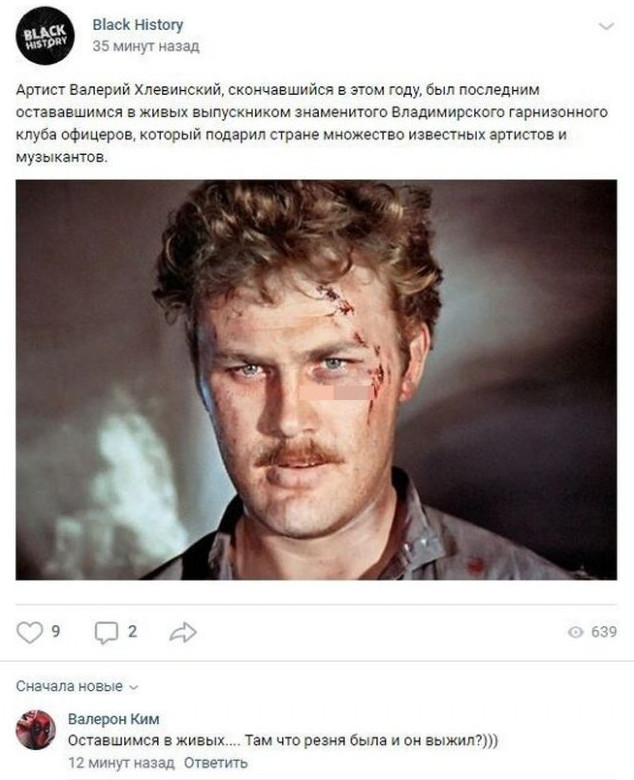Share the post with arrow icon
Image resolution: width=634 pixels, height=780 pixels.
[182, 632]
